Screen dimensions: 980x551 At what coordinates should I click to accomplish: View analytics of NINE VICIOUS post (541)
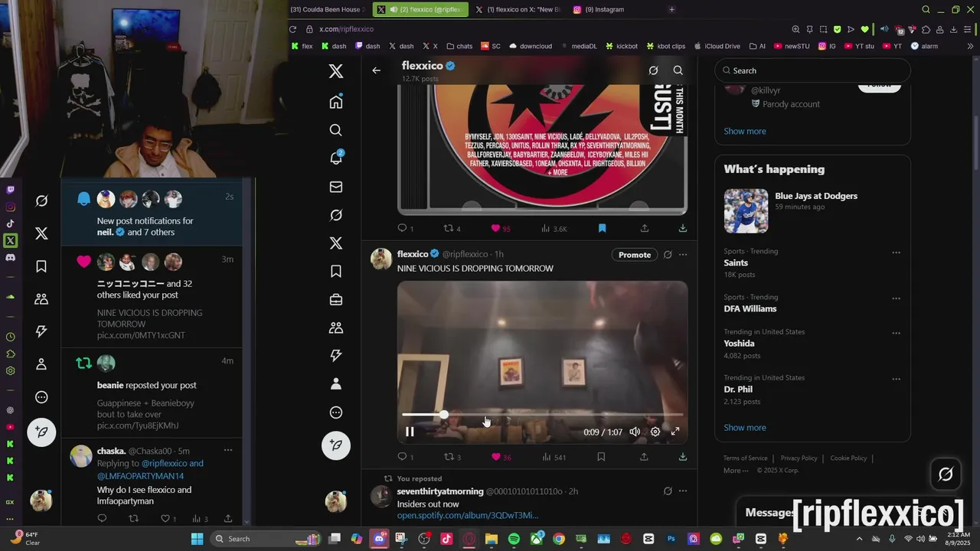553,457
